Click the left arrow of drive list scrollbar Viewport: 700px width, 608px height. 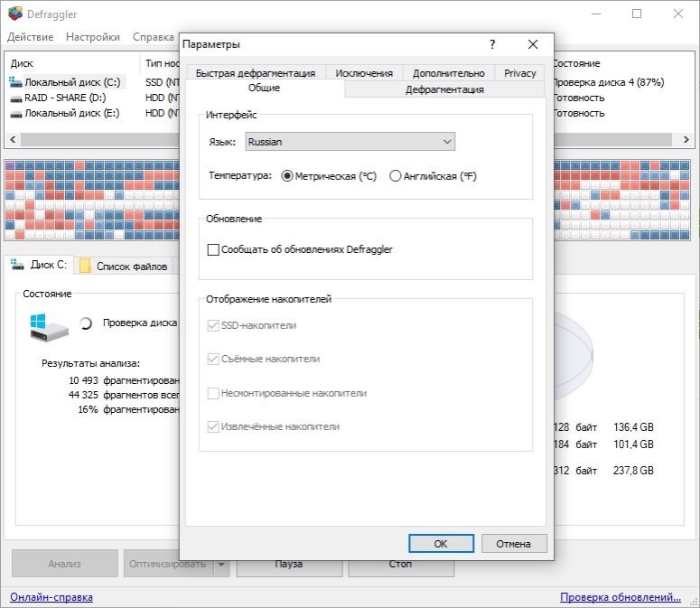pyautogui.click(x=13, y=139)
